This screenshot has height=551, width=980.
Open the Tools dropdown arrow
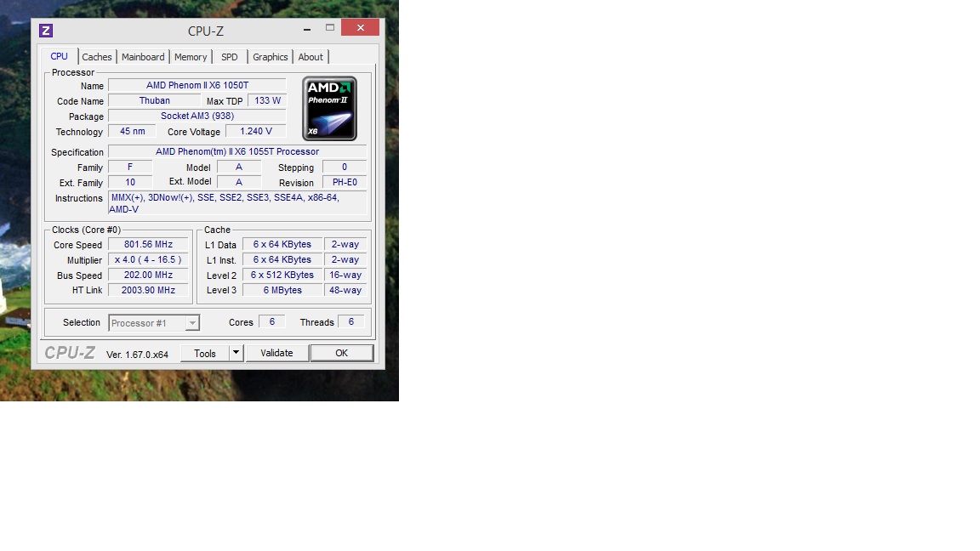coord(236,353)
